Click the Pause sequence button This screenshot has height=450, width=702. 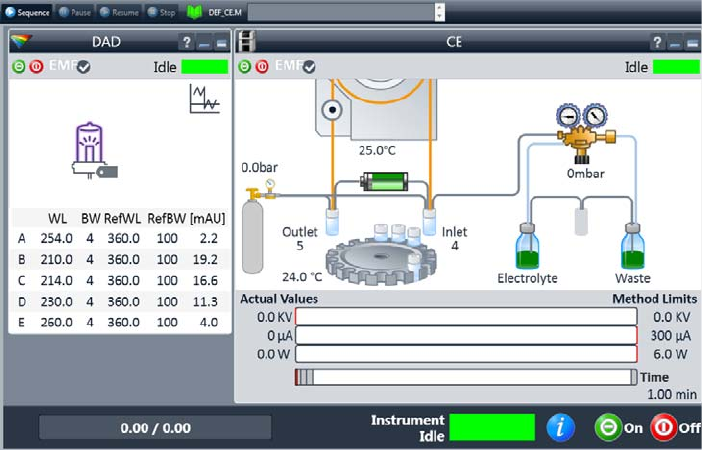(75, 12)
